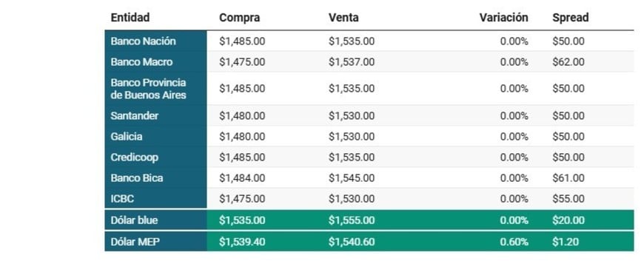Select the Dólar blue row label

point(134,220)
